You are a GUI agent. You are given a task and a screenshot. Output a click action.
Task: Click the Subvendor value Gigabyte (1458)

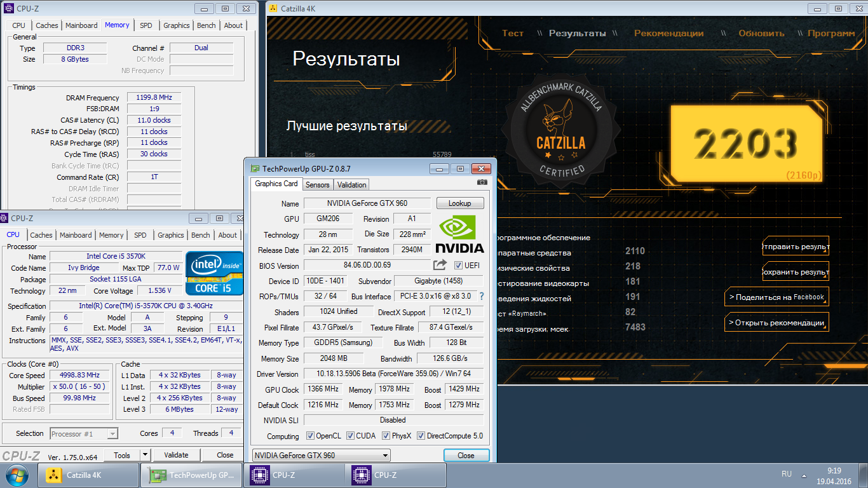[x=438, y=281]
